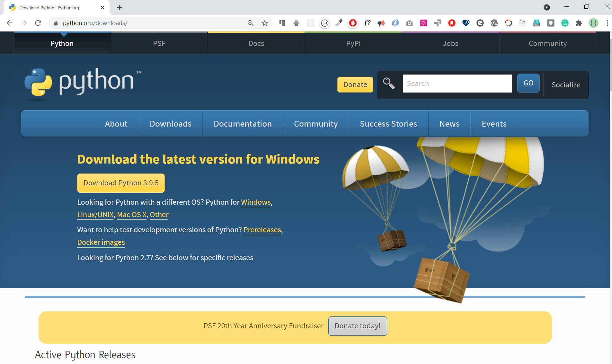Click the Donate today! button
This screenshot has width=612, height=364.
358,326
